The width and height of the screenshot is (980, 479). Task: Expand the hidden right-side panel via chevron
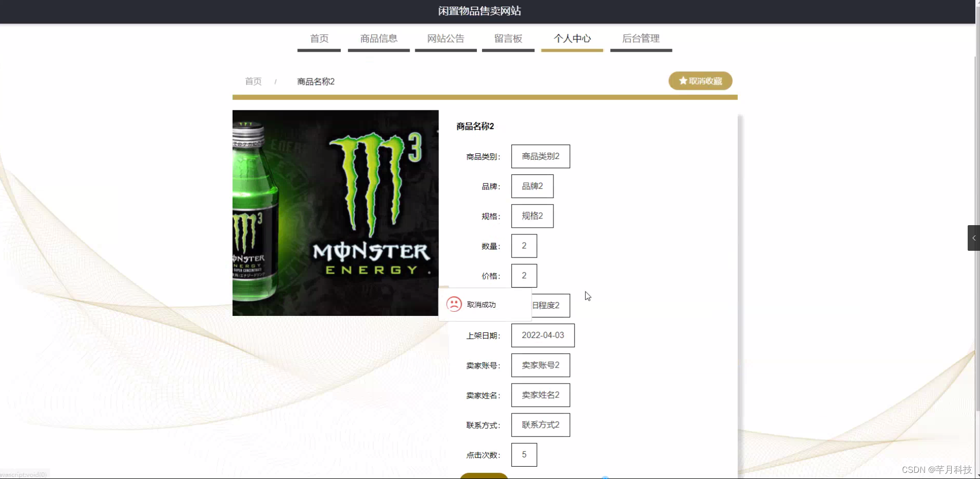pyautogui.click(x=973, y=237)
